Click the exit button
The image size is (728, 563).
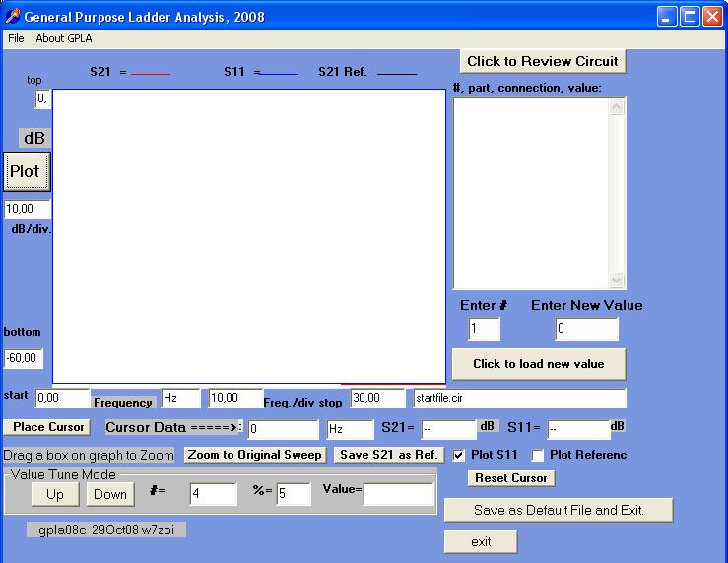tap(481, 541)
